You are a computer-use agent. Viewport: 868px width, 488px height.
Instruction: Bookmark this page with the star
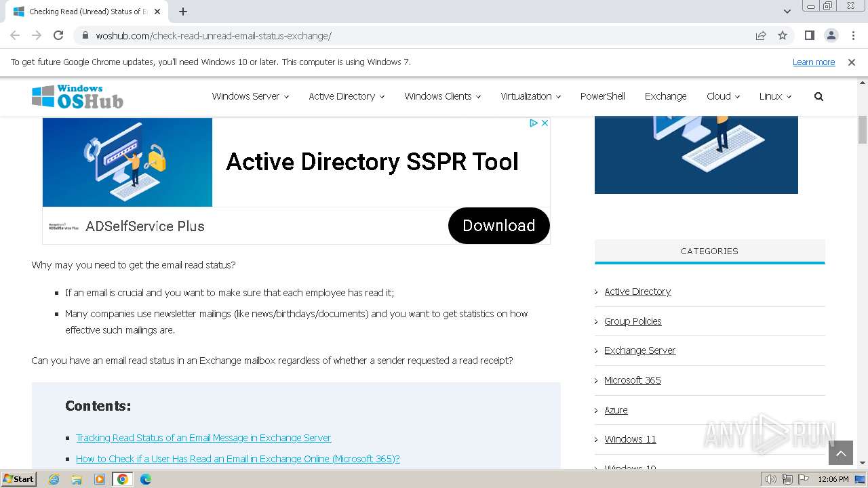[783, 35]
